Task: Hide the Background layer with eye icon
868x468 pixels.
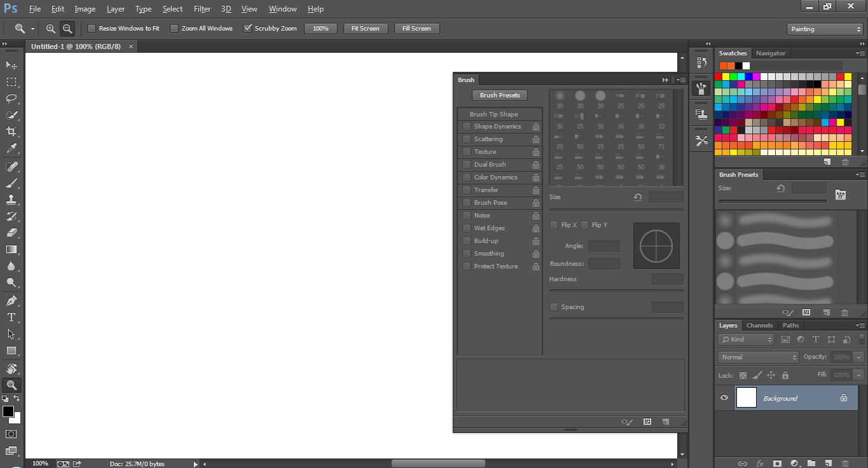Action: pos(724,398)
